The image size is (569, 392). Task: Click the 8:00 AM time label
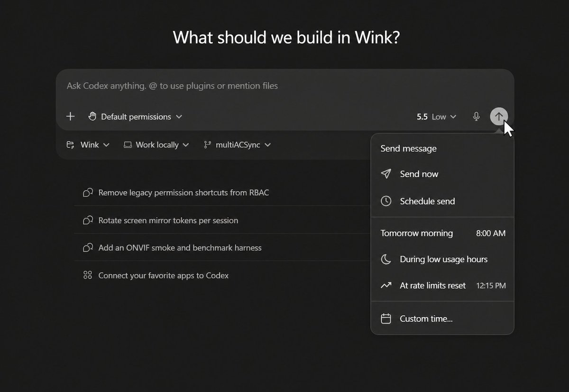(x=491, y=233)
